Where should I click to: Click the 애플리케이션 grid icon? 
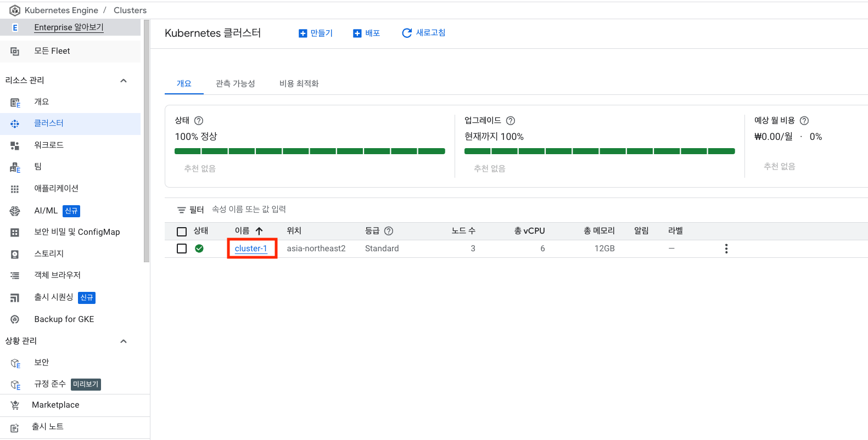[x=15, y=189]
